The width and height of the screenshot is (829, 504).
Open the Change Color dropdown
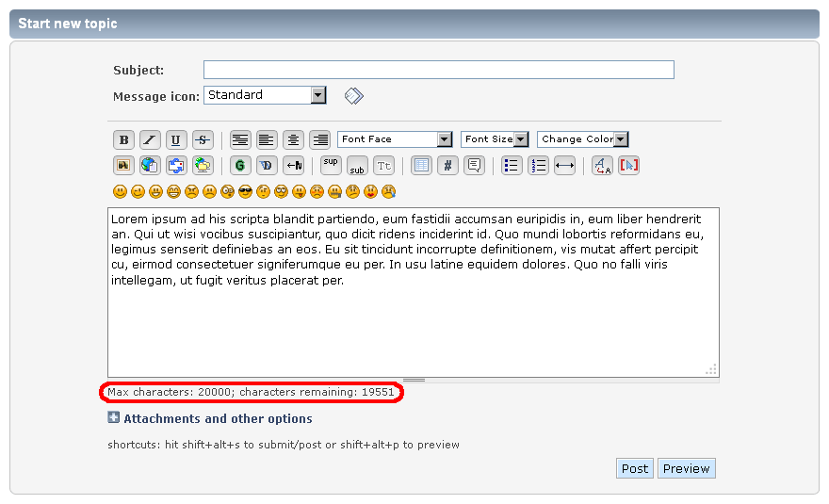click(582, 139)
